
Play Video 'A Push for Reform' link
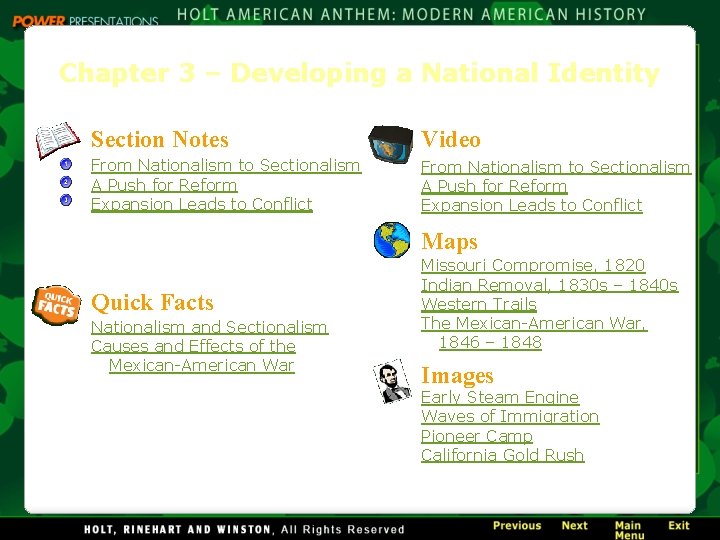click(x=494, y=186)
